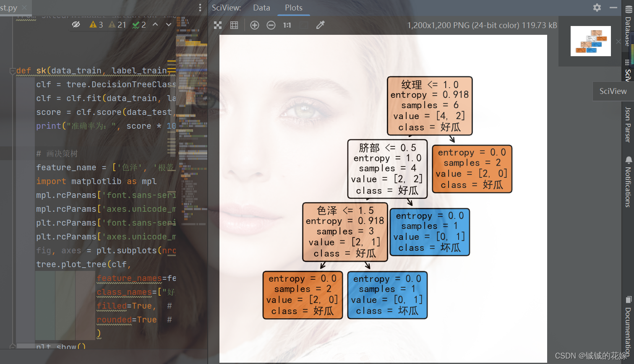The image size is (634, 364).
Task: Switch to the Data tab in SciView
Action: click(x=261, y=8)
